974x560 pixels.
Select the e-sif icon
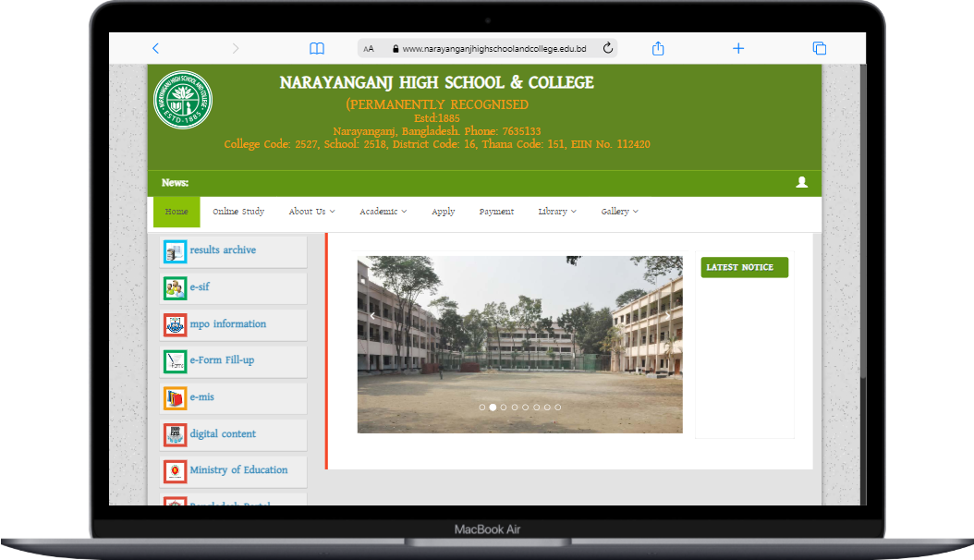(x=176, y=287)
